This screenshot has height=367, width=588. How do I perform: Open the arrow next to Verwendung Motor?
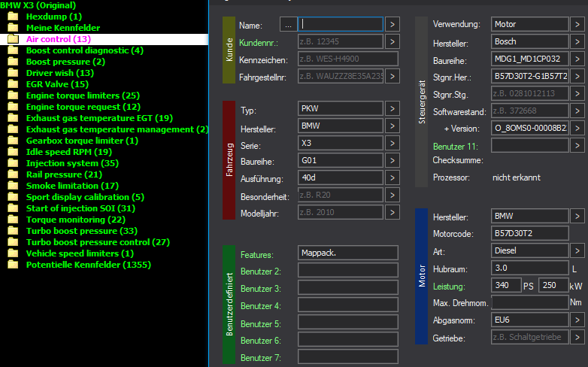pyautogui.click(x=577, y=24)
